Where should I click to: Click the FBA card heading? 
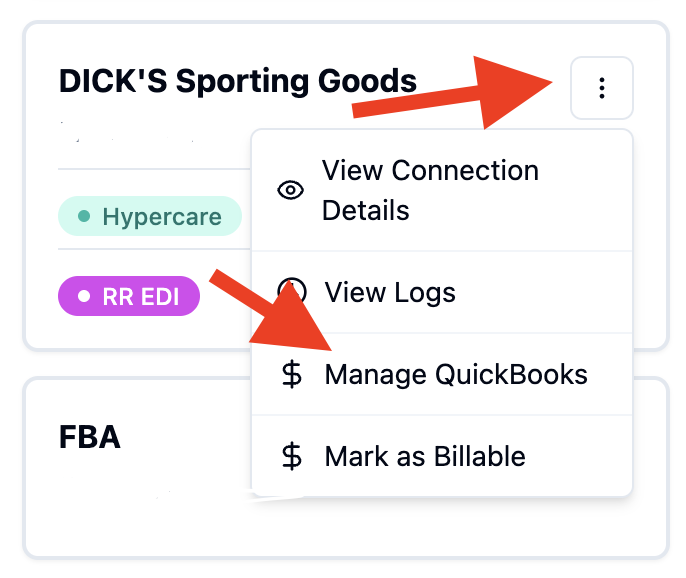[x=90, y=437]
